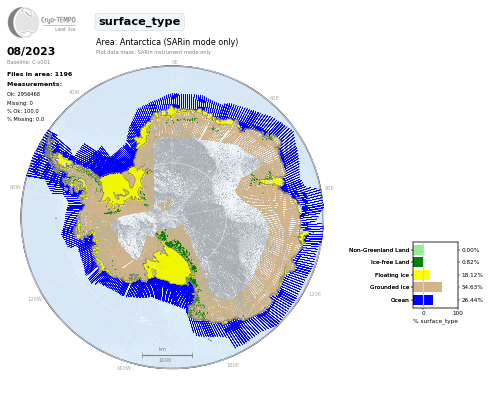Select the Area: Antarctica subtitle text

click(167, 42)
